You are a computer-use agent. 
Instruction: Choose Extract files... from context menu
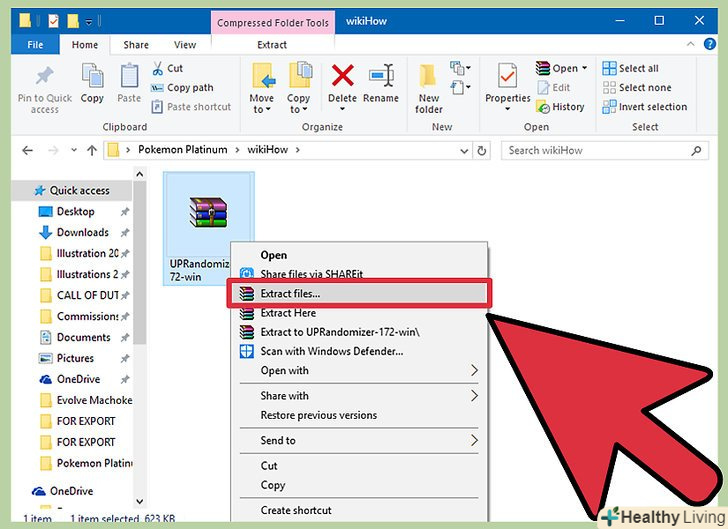[359, 294]
